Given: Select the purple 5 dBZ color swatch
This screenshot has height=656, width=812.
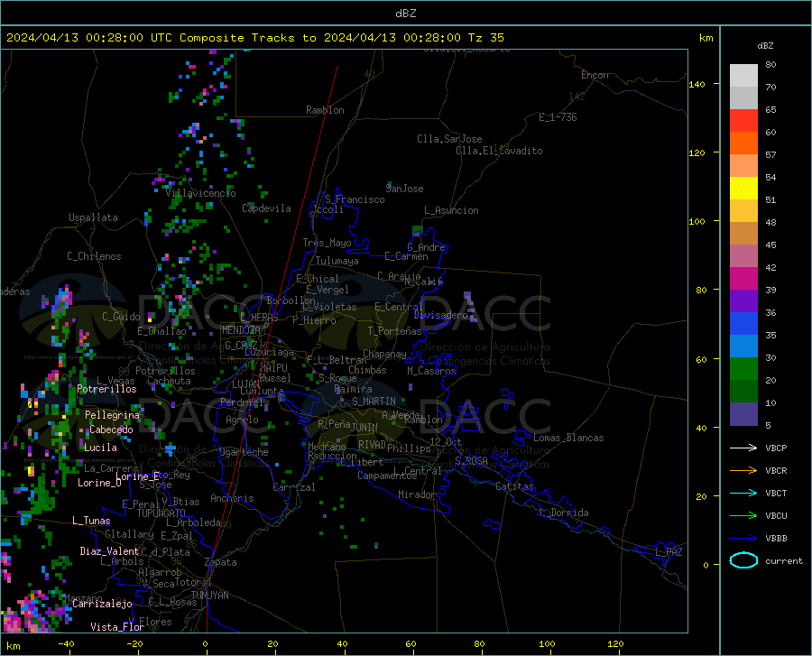Looking at the screenshot, I should tap(743, 414).
